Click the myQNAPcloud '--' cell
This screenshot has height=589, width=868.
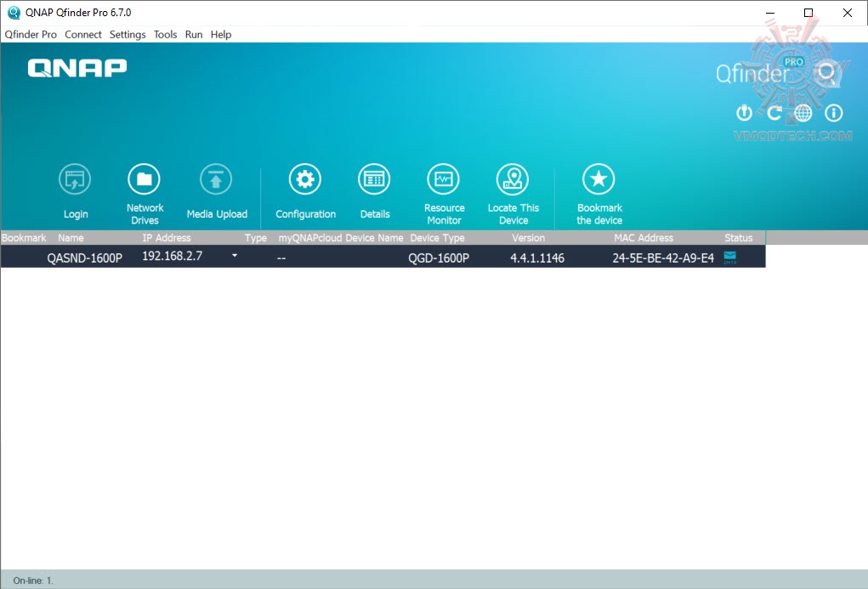pos(281,258)
